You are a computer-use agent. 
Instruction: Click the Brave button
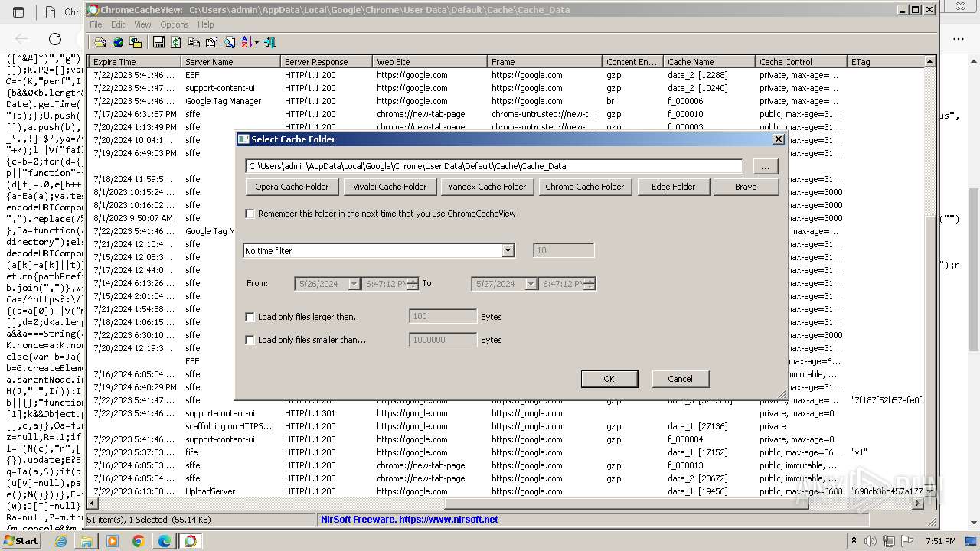point(746,187)
